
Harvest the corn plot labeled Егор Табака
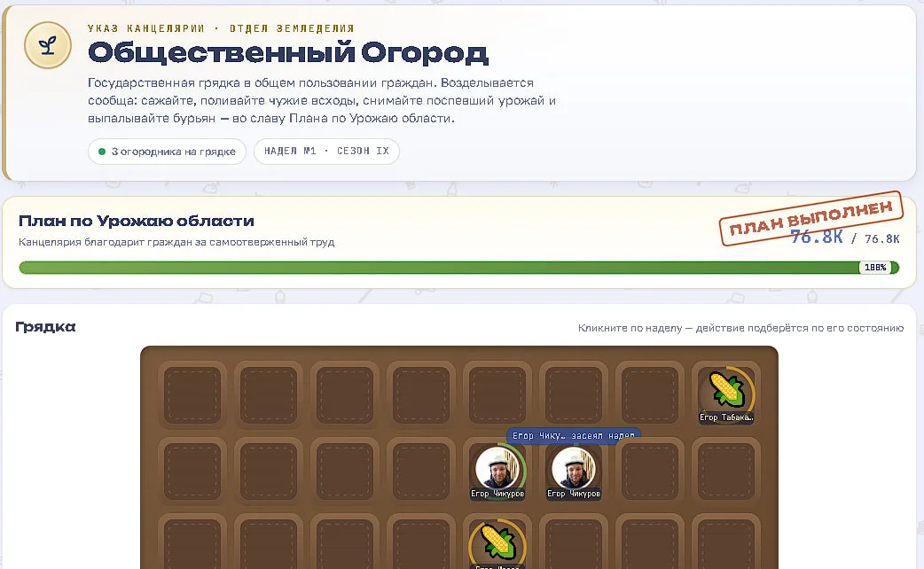726,394
